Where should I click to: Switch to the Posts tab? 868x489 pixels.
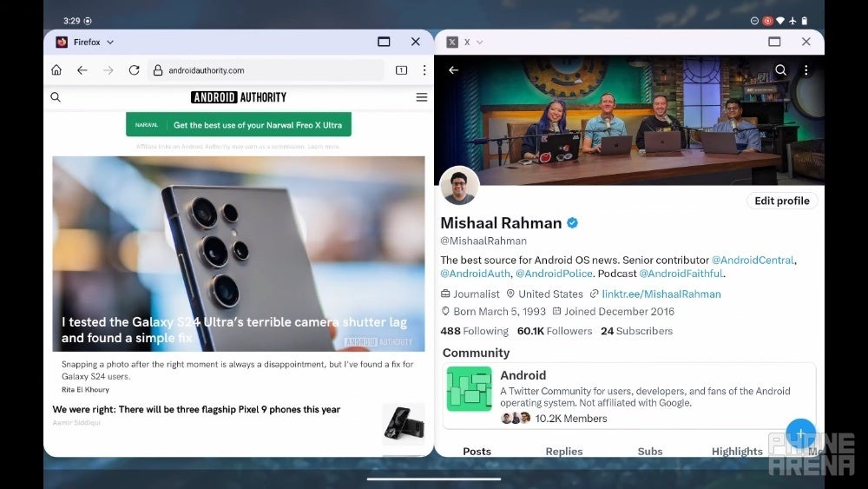pos(477,452)
